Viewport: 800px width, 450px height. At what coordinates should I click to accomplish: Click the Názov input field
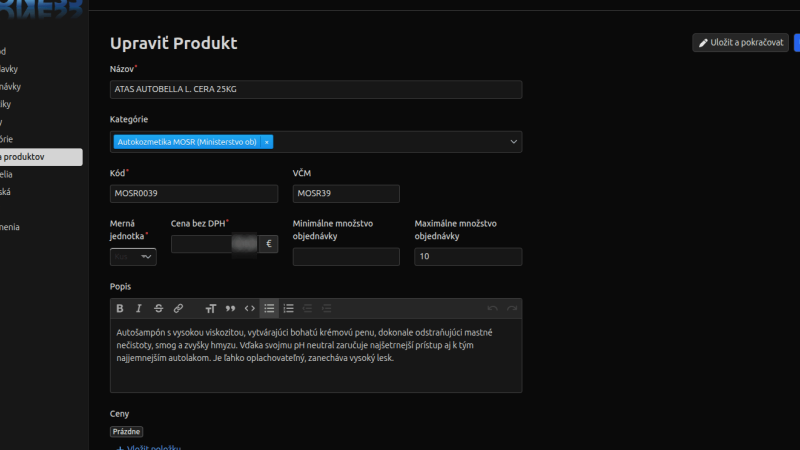coord(316,89)
